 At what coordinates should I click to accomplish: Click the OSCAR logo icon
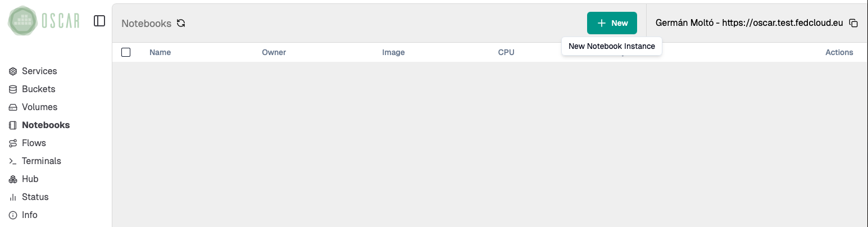pyautogui.click(x=23, y=21)
